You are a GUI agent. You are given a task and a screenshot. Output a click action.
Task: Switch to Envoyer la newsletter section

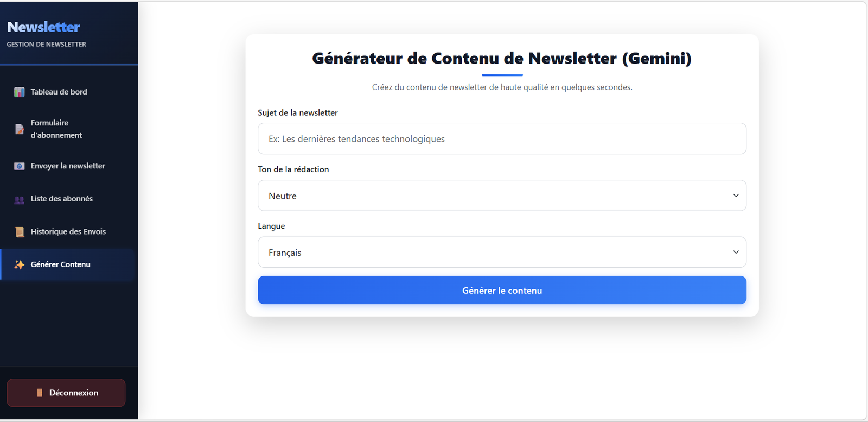(x=68, y=166)
